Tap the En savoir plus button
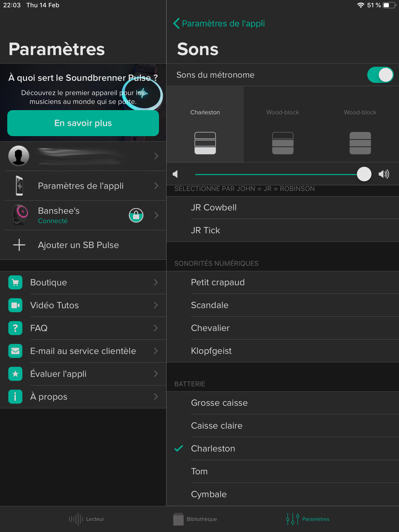This screenshot has width=399, height=532. 83,123
